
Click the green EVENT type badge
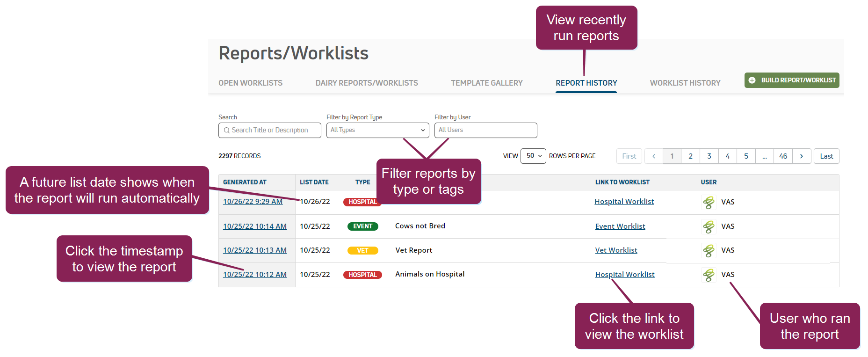[x=362, y=226]
